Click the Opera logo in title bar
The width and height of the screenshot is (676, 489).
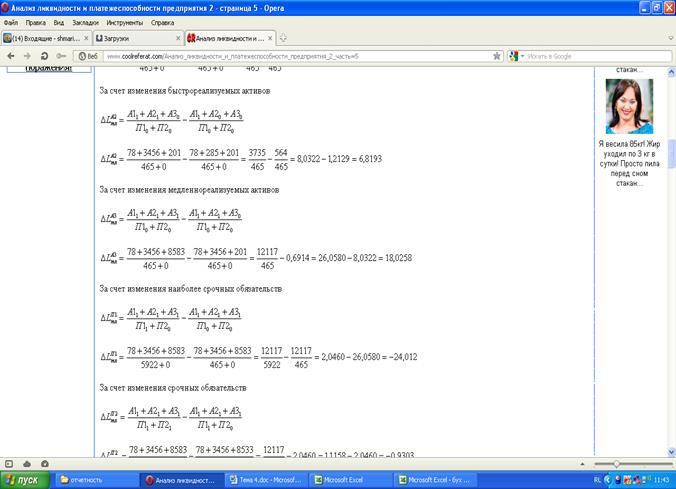coord(5,8)
